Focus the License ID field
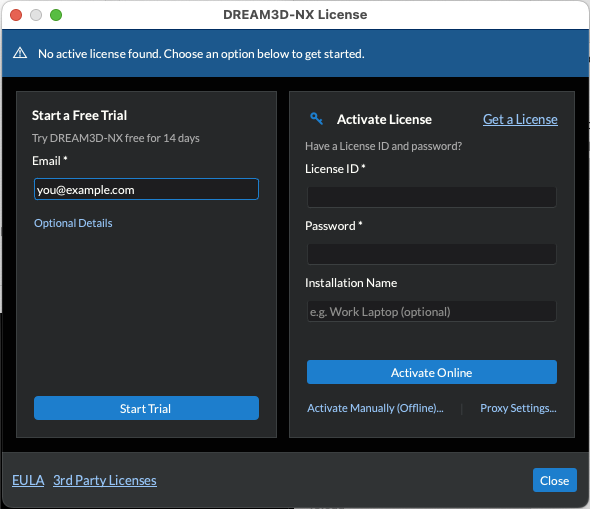This screenshot has width=590, height=509. [432, 197]
